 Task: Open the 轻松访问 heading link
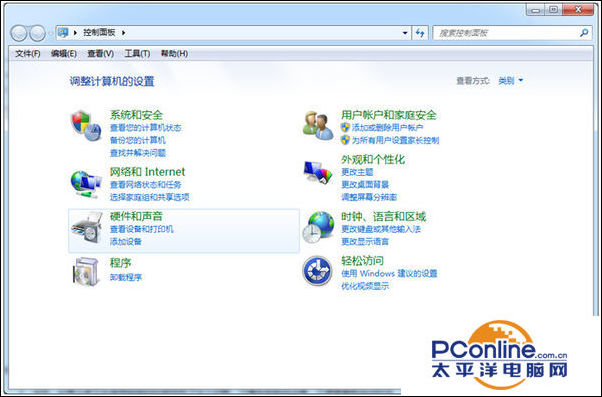coord(362,261)
